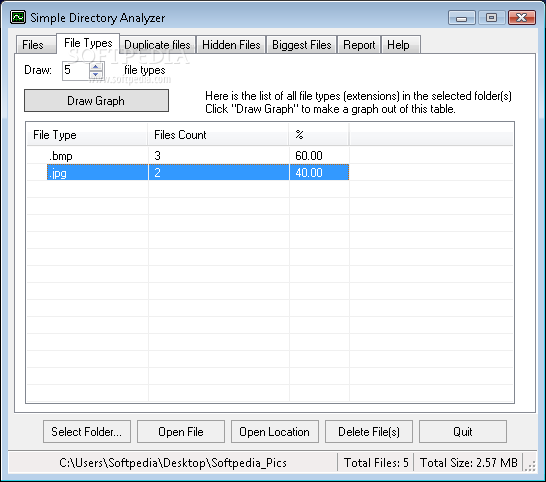The height and width of the screenshot is (482, 546).
Task: Click the Open File button
Action: [181, 432]
